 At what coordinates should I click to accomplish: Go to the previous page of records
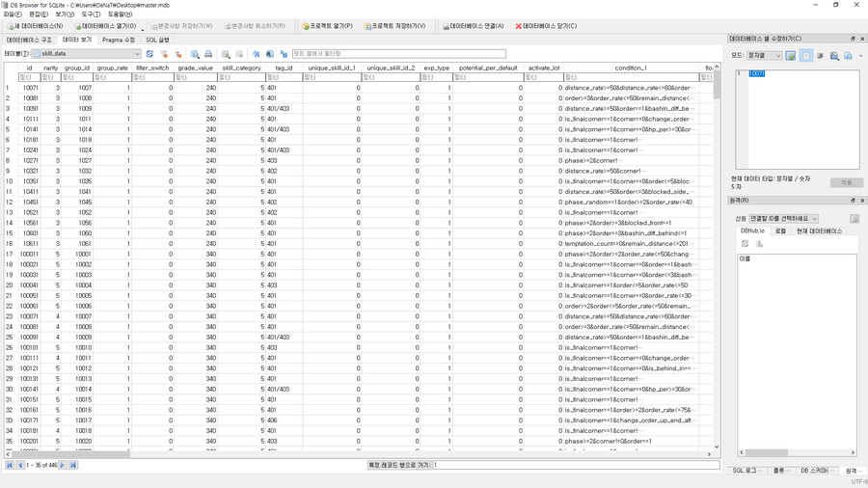[x=20, y=465]
